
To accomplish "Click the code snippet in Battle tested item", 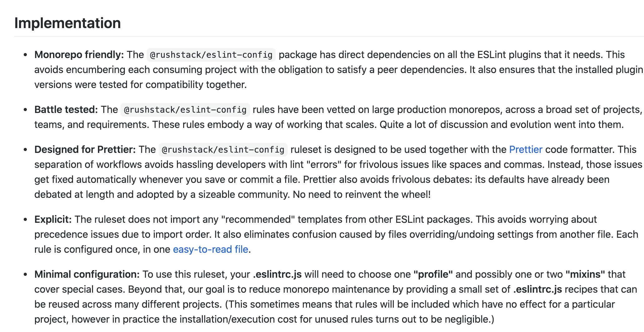I will [185, 110].
